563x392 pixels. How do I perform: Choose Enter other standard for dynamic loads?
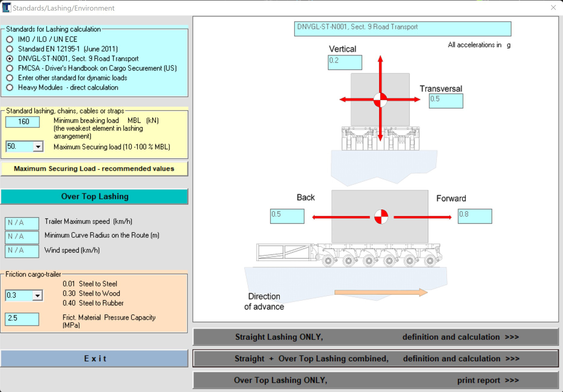point(10,78)
